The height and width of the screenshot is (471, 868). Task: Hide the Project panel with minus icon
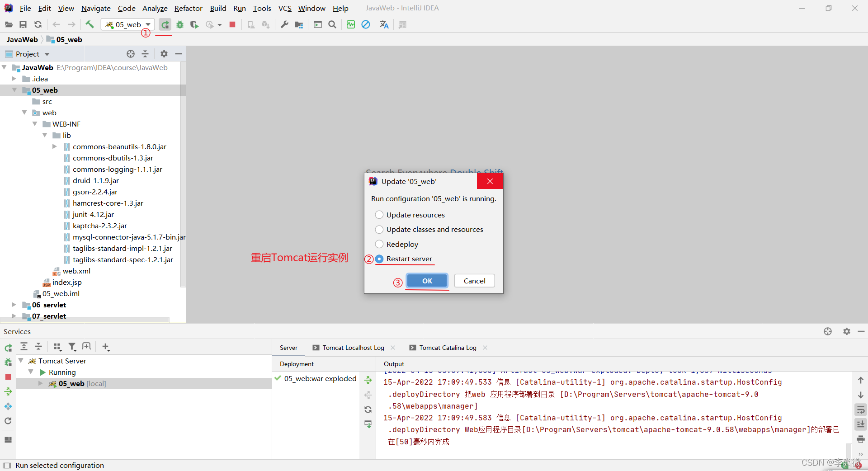[x=179, y=54]
